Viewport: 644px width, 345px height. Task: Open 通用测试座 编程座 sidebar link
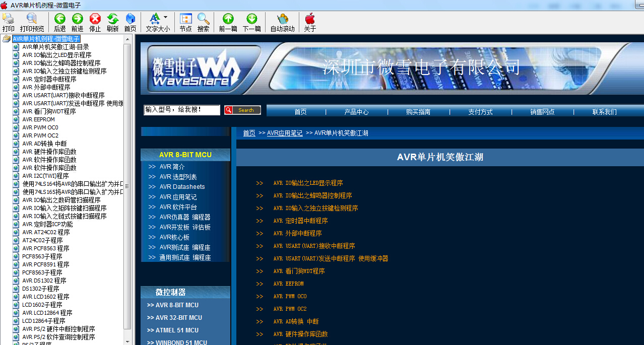point(185,257)
